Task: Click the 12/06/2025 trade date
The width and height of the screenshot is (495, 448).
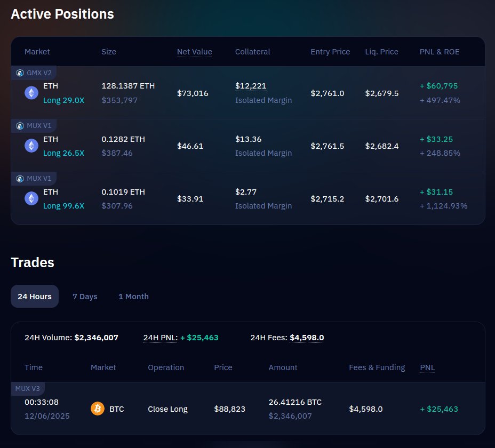Action: point(47,416)
